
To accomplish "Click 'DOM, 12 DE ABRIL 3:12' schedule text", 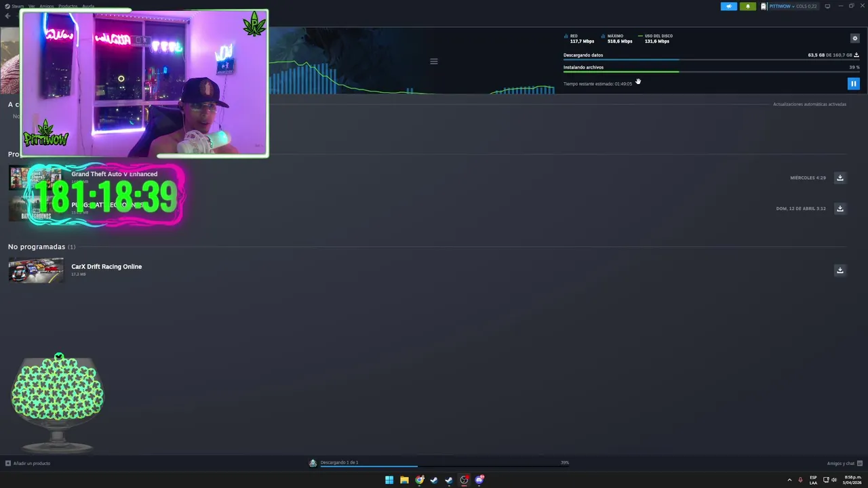I will 801,208.
